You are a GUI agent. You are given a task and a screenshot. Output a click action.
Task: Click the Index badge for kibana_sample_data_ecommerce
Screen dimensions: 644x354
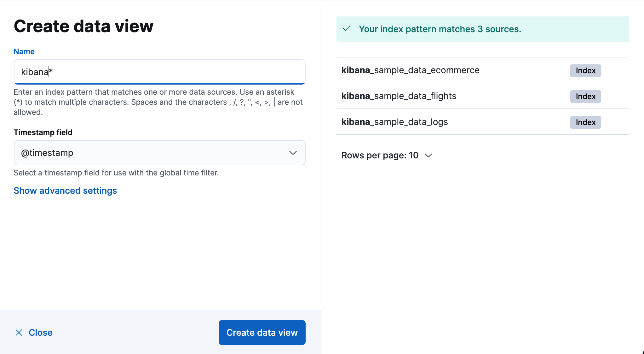click(585, 70)
